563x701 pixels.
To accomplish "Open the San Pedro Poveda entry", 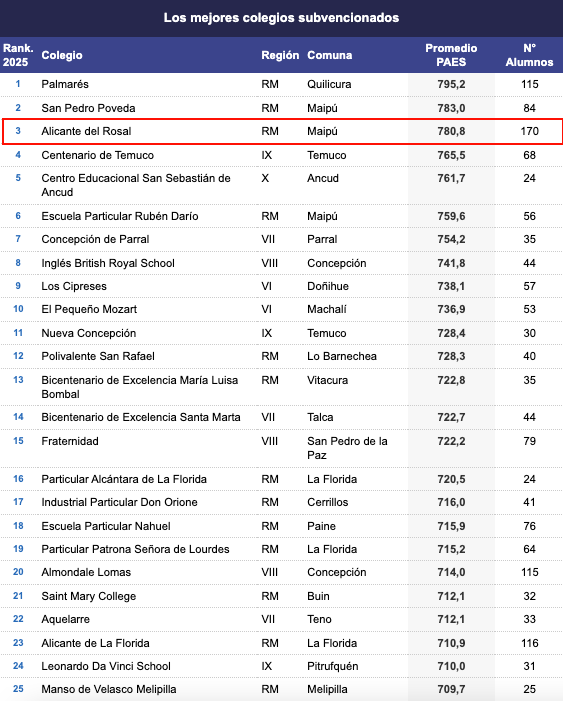I will pyautogui.click(x=88, y=108).
